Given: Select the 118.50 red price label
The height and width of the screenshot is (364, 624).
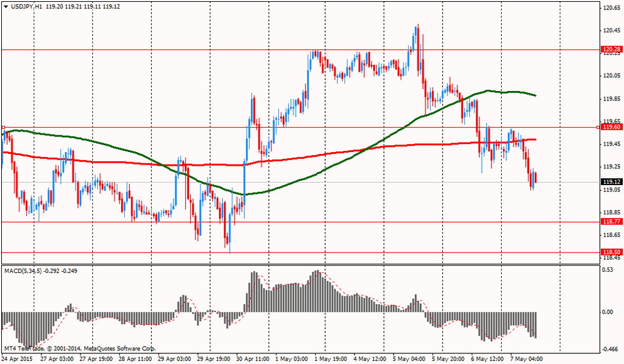Looking at the screenshot, I should [610, 252].
